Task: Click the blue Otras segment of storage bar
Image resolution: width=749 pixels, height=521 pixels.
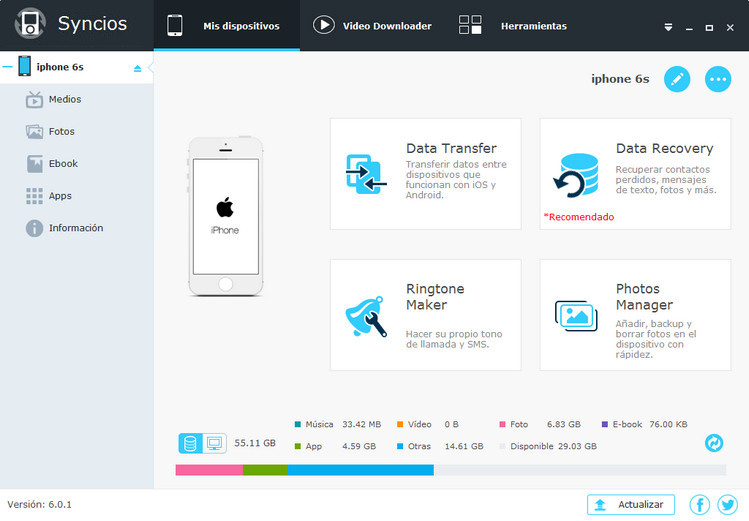Action: (x=361, y=470)
